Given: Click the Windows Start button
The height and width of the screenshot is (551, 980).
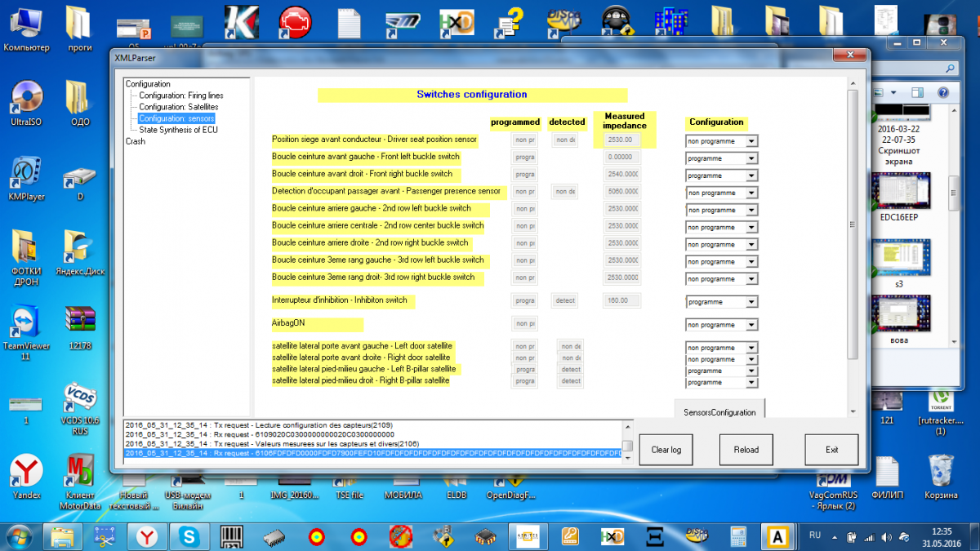Looking at the screenshot, I should [18, 536].
